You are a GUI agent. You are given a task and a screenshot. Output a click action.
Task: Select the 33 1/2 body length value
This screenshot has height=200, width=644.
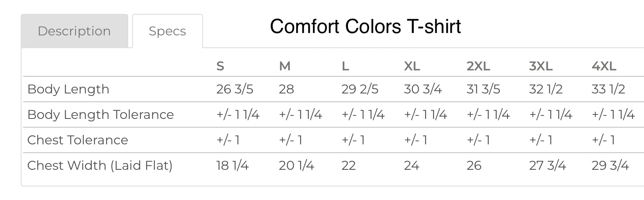(x=608, y=89)
